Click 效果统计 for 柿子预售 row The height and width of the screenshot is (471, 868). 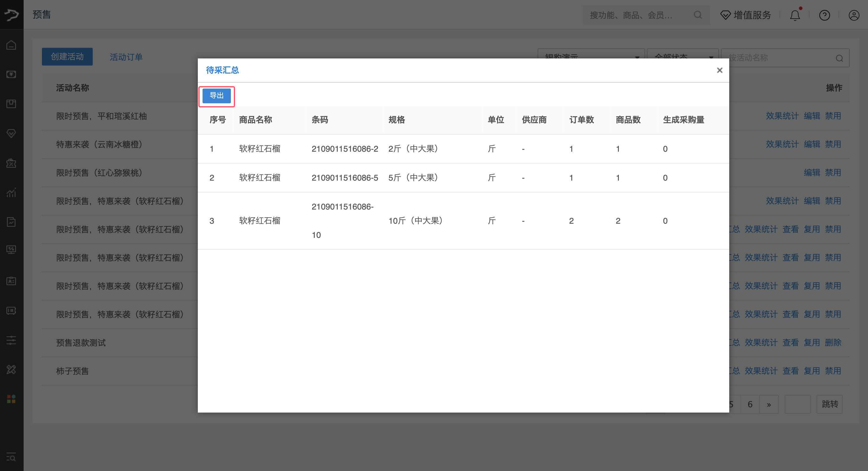point(761,371)
